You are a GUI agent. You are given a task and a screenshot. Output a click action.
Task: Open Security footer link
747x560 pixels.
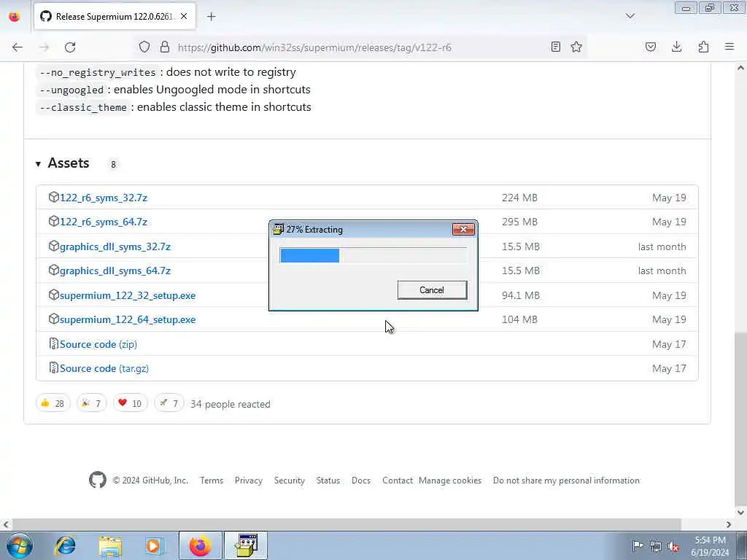click(x=289, y=481)
